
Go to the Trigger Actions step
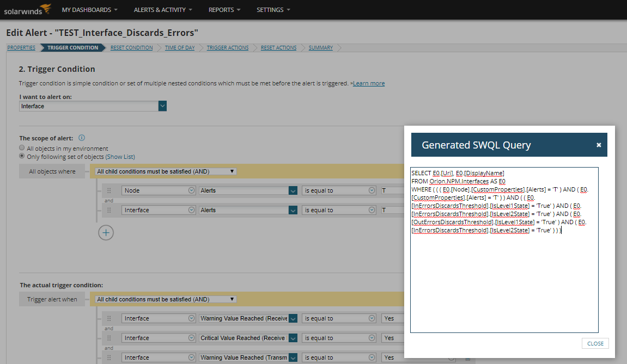pos(228,47)
